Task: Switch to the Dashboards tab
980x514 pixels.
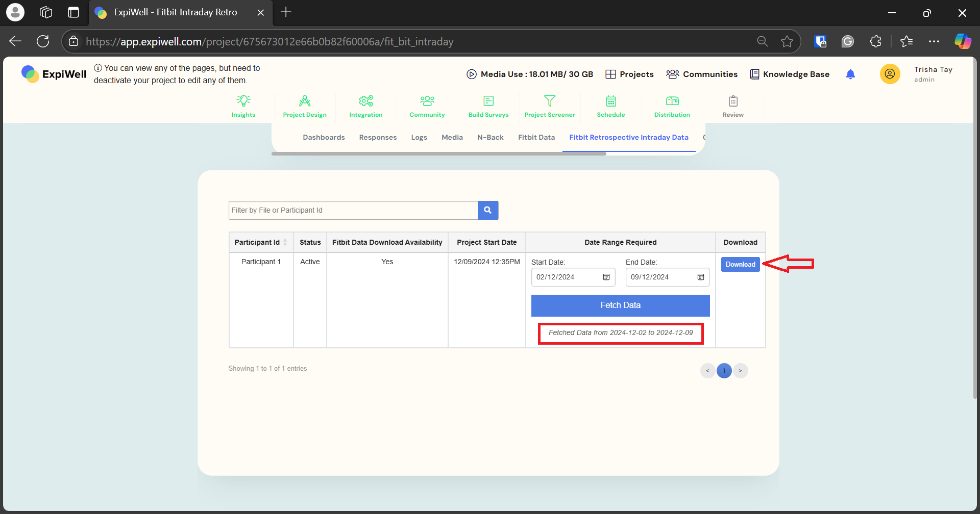Action: (x=324, y=137)
